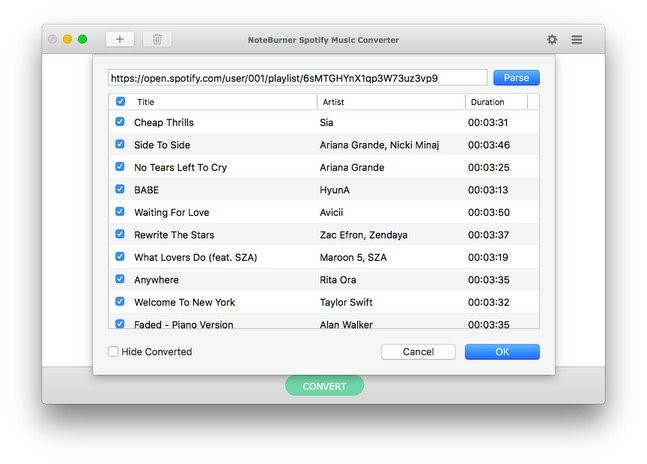Click the add (+) button in toolbar
The width and height of the screenshot is (647, 464).
tap(120, 39)
